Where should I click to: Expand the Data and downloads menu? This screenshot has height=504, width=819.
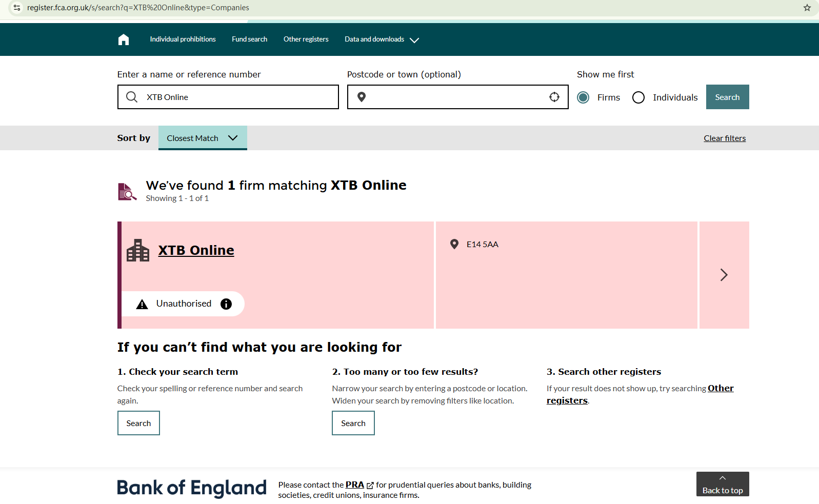[x=382, y=39]
